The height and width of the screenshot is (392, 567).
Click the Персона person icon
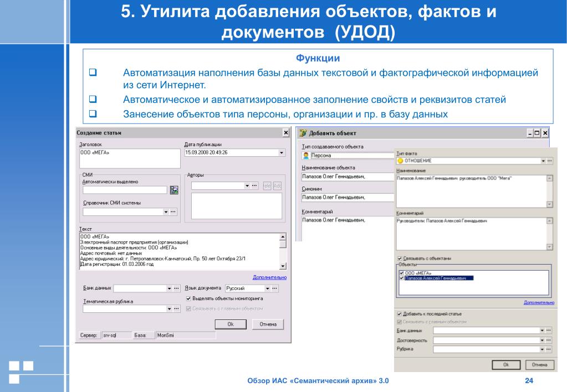click(x=306, y=156)
